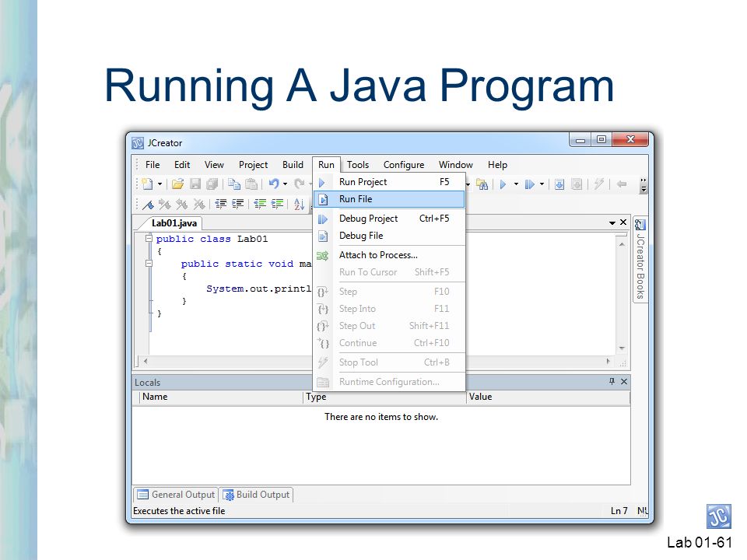Open the Build menu

pyautogui.click(x=293, y=165)
